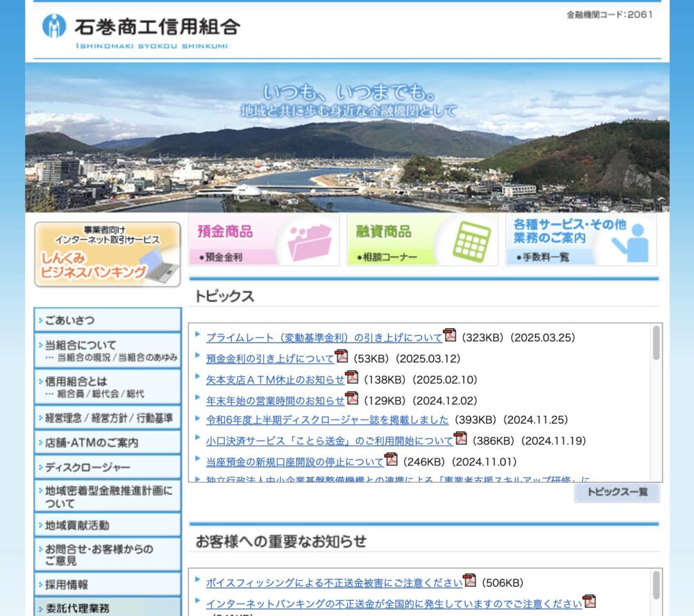The width and height of the screenshot is (694, 616).
Task: Click the blue person icon in 各種サービス banner
Action: click(x=631, y=243)
